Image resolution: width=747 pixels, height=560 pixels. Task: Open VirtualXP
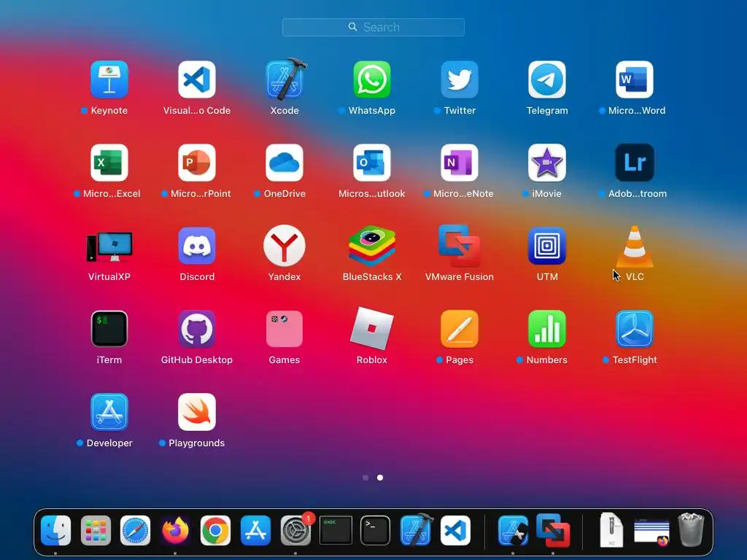109,246
